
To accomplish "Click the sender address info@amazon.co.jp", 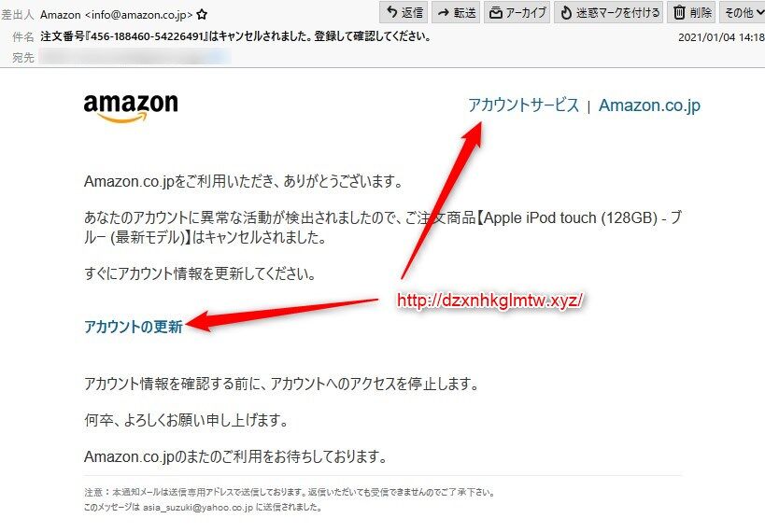I will [x=138, y=15].
